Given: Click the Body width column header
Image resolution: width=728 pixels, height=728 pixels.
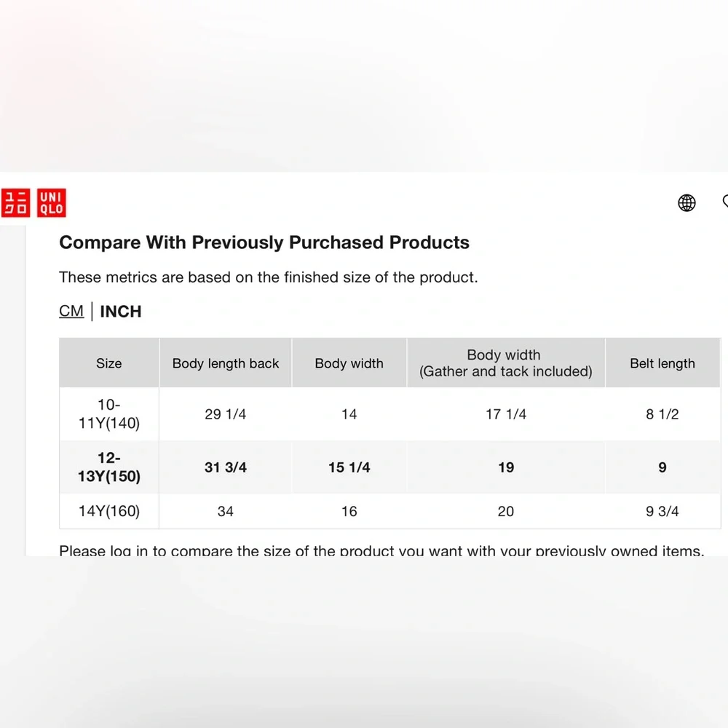Looking at the screenshot, I should pyautogui.click(x=349, y=363).
